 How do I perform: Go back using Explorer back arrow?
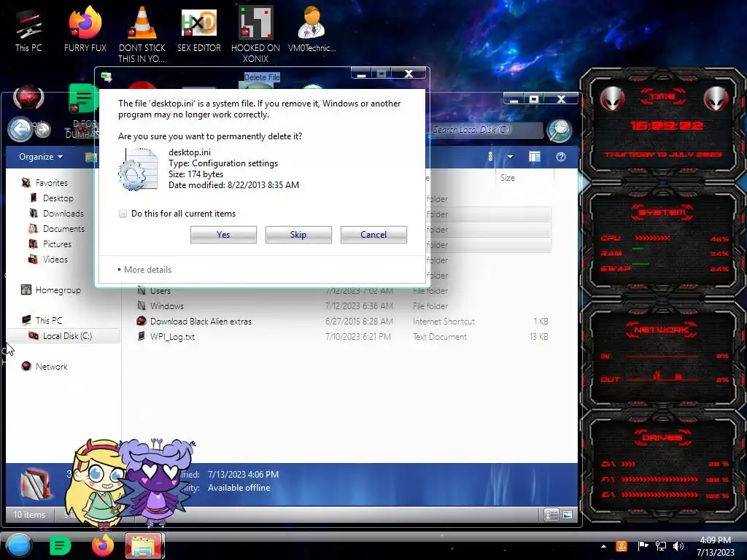click(20, 128)
